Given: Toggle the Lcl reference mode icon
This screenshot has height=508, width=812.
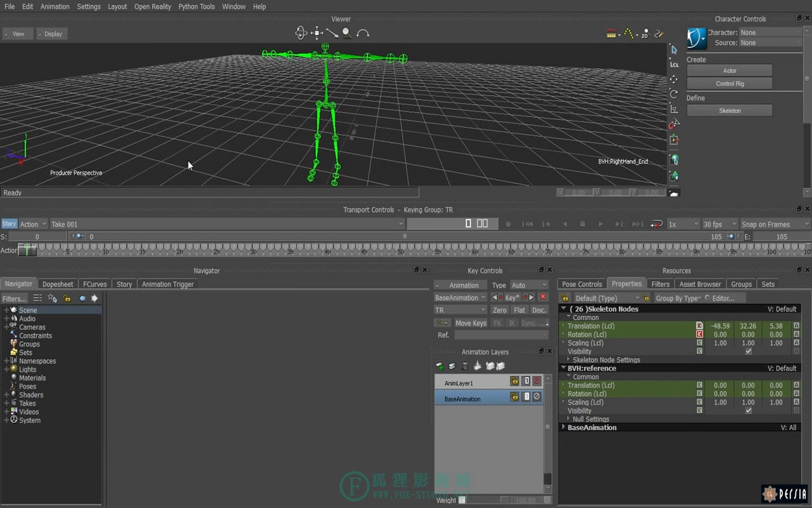Looking at the screenshot, I should [x=674, y=65].
